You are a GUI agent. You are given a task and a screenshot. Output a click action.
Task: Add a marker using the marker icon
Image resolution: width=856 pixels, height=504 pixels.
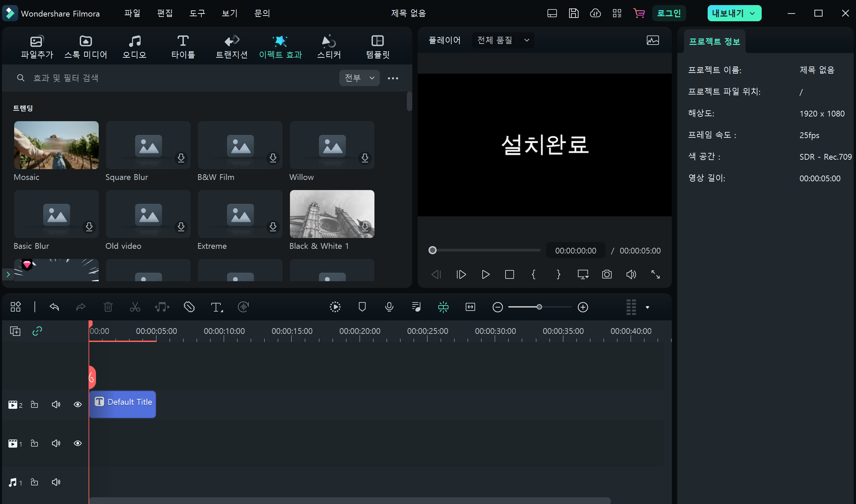[x=362, y=307]
